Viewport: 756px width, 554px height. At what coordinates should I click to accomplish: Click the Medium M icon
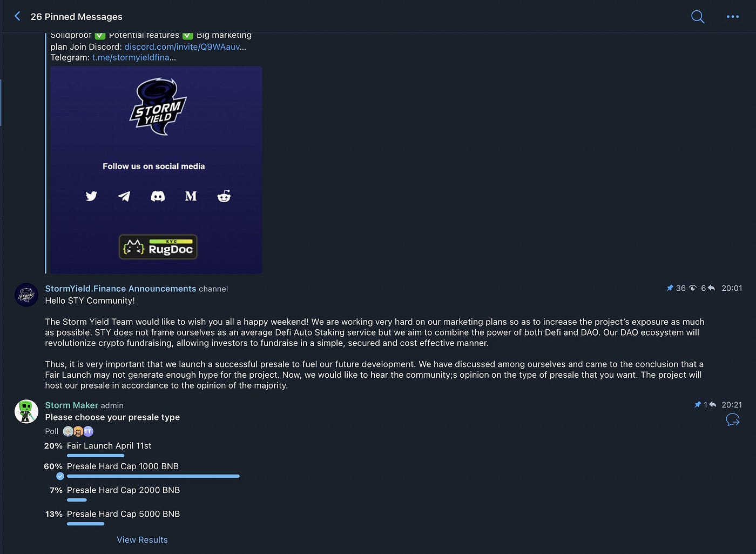coord(191,196)
